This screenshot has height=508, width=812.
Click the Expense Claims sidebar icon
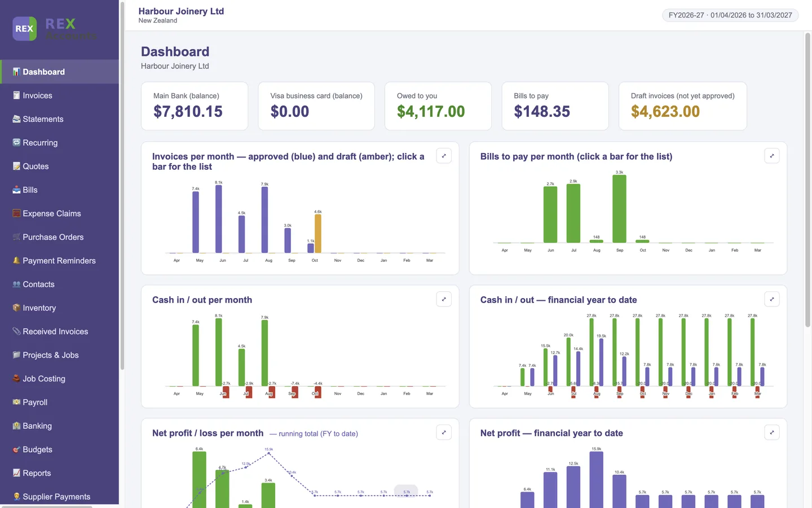(16, 213)
